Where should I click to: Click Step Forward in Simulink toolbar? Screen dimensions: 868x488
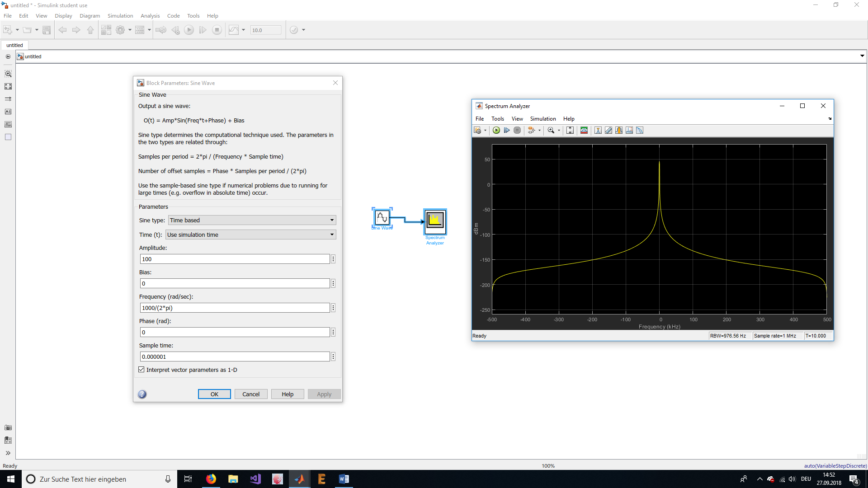[x=203, y=30]
